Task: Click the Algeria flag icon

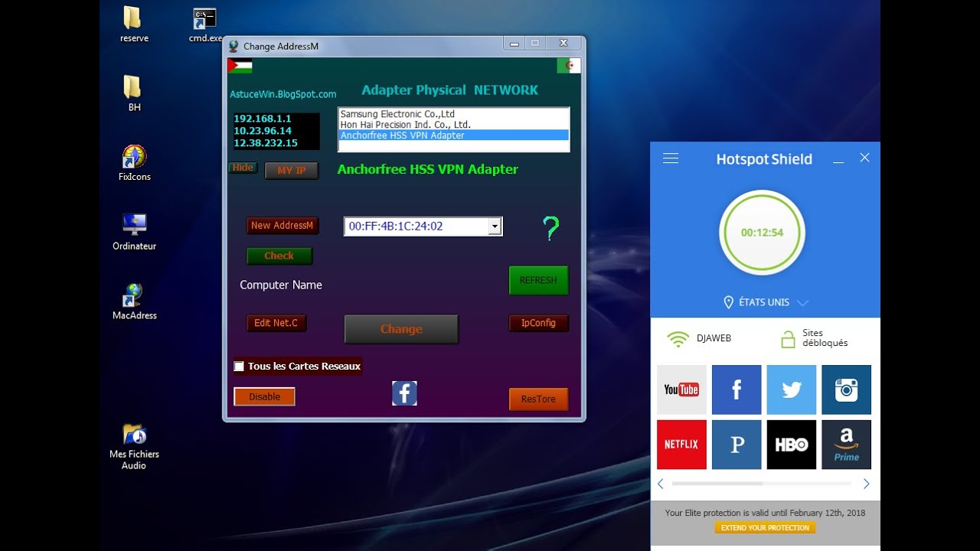Action: (x=568, y=66)
